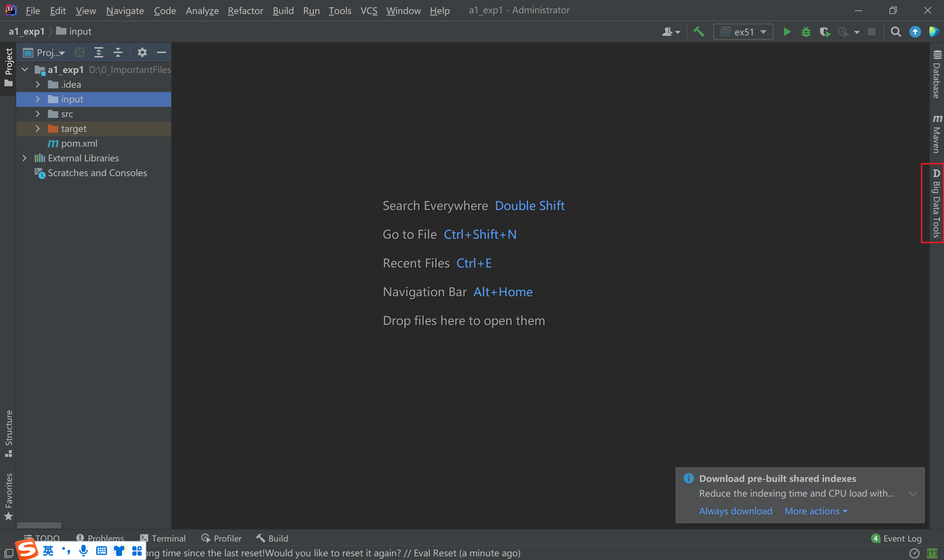Viewport: 944px width, 560px height.
Task: Open Project panel settings gear
Action: pos(142,52)
